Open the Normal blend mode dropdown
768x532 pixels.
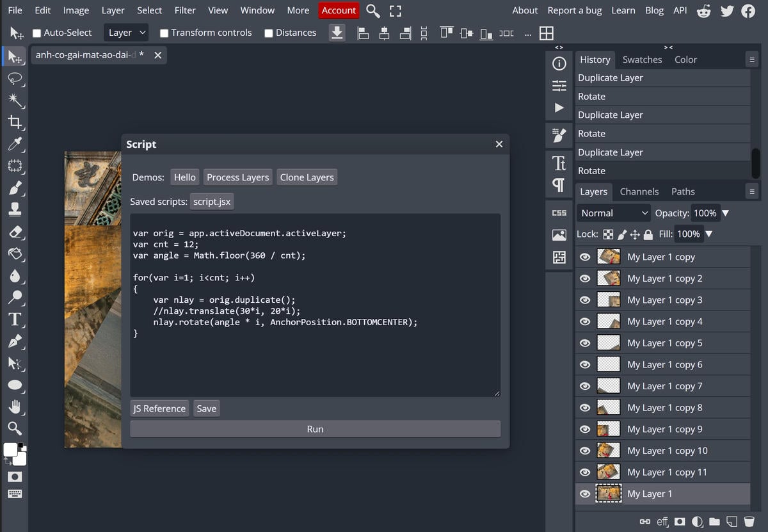(x=614, y=213)
